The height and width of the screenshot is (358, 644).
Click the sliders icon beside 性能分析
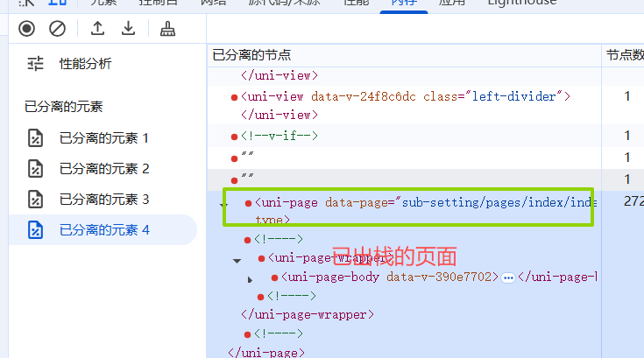pyautogui.click(x=35, y=64)
